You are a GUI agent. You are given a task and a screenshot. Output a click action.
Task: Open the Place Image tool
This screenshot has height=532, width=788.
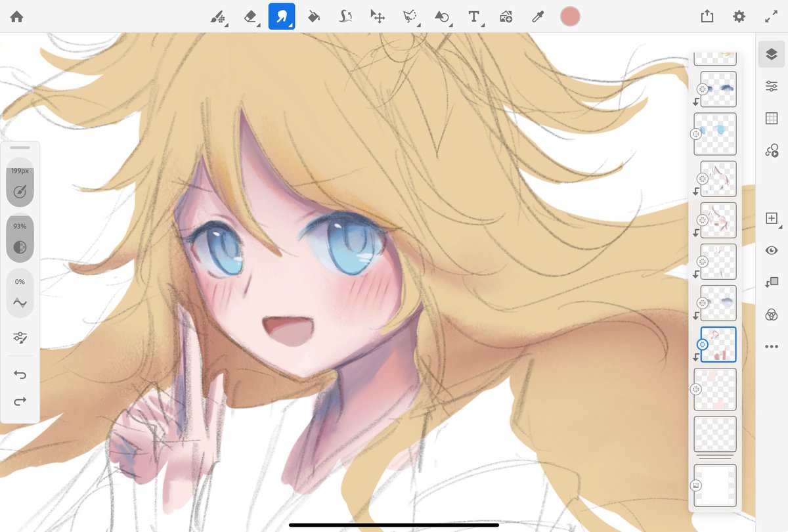[506, 17]
